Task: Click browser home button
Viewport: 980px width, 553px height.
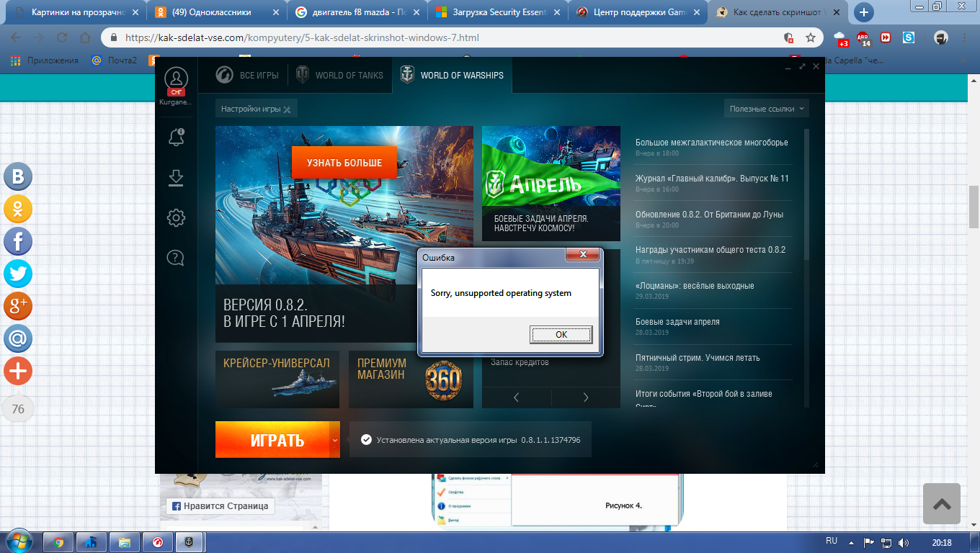Action: click(x=85, y=37)
